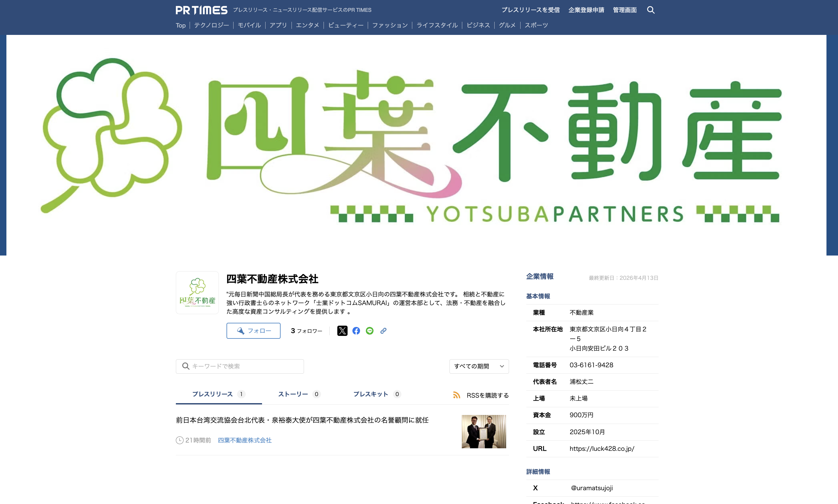Share the page via Facebook icon
Image resolution: width=838 pixels, height=504 pixels.
(356, 330)
